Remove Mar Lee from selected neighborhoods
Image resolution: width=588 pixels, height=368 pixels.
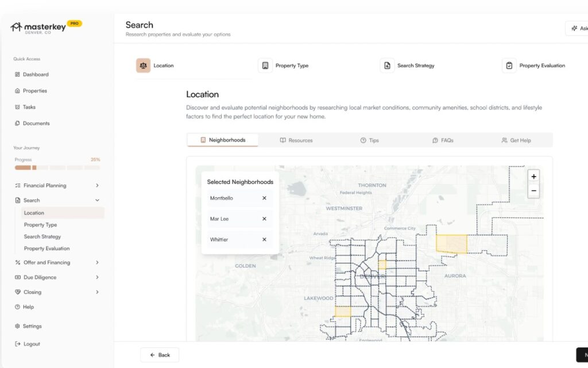[x=264, y=219]
